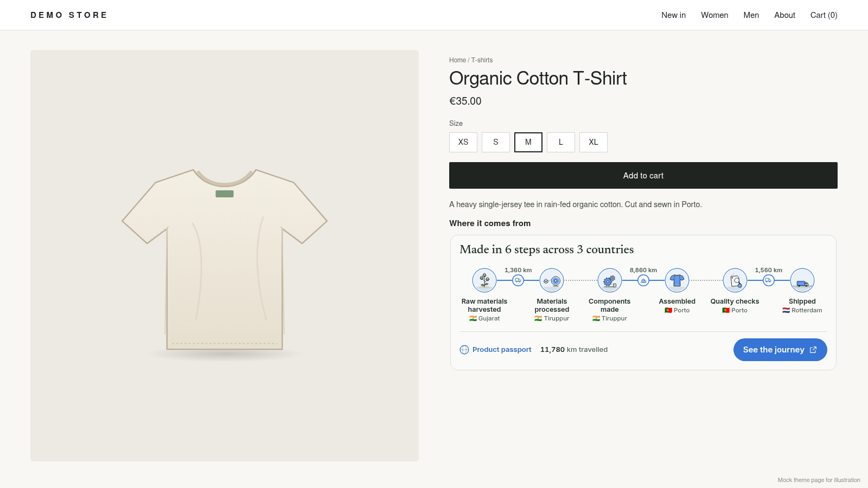Click the DEMO STORE logo

tap(69, 15)
